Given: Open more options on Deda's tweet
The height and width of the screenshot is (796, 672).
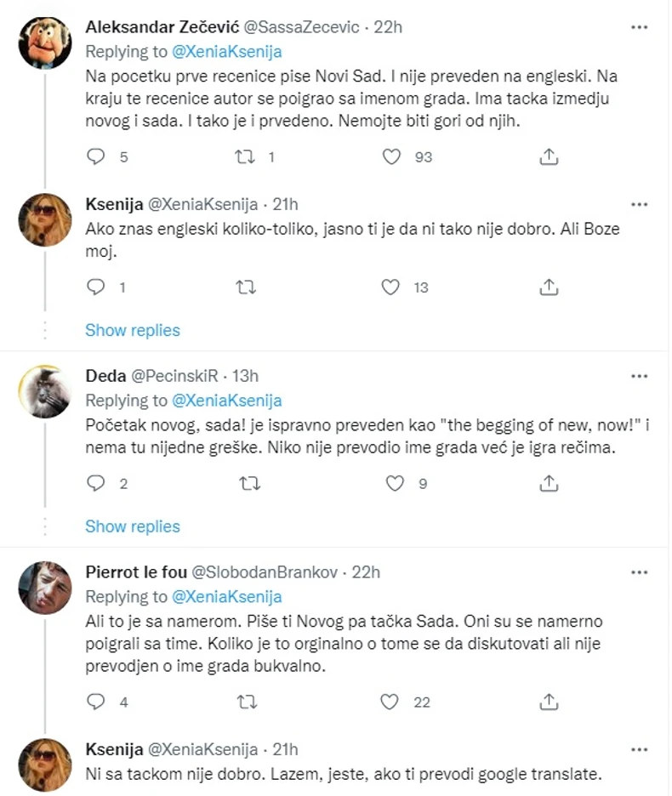Looking at the screenshot, I should coord(639,375).
